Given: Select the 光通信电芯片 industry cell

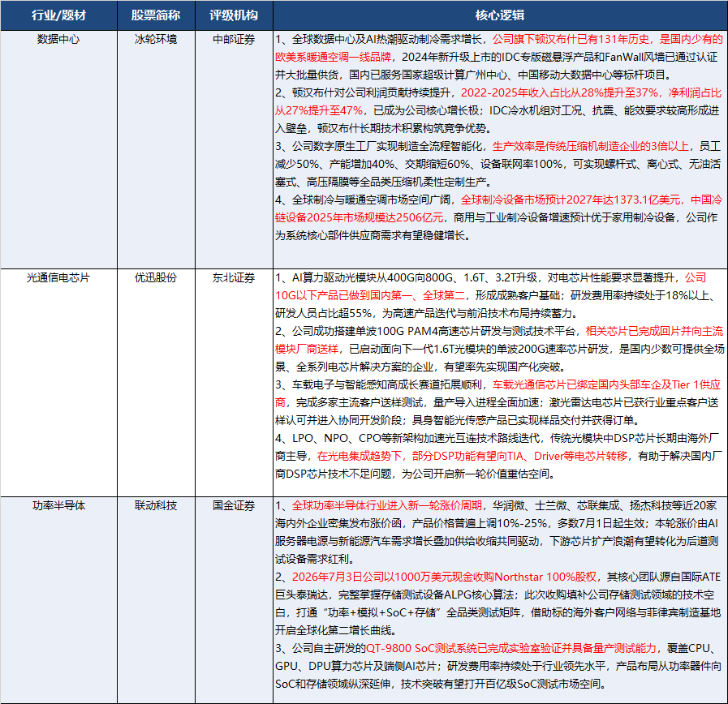Looking at the screenshot, I should [x=58, y=382].
